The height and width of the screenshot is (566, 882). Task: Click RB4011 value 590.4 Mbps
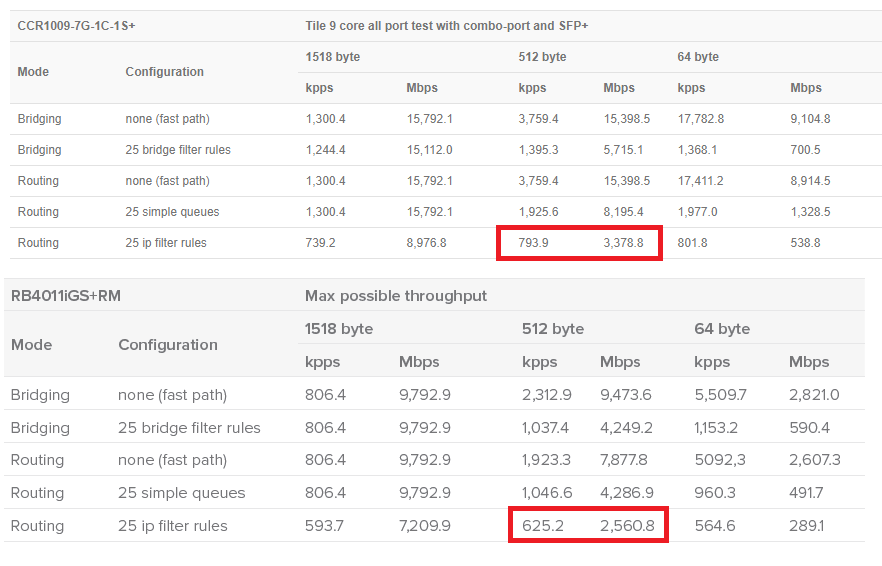(809, 428)
